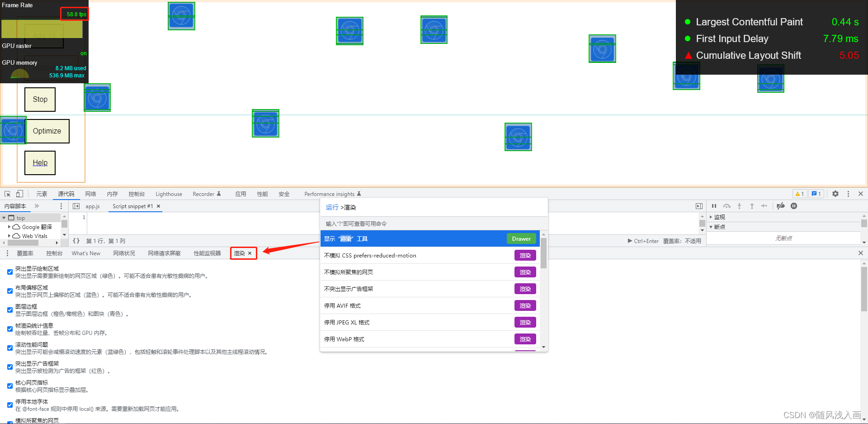Close the bottom drawer panel
Viewport: 868px width, 424px height.
click(x=861, y=253)
